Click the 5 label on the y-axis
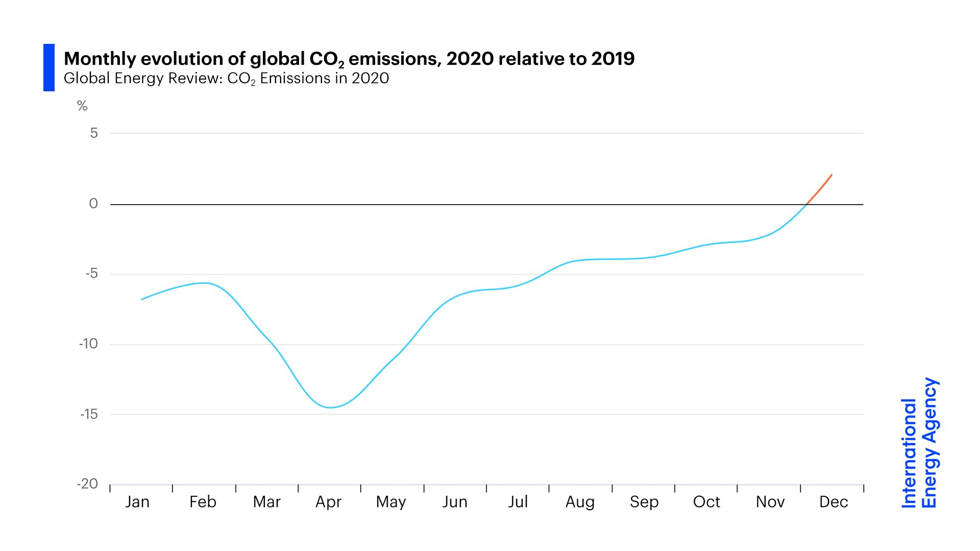980x551 pixels. 94,133
